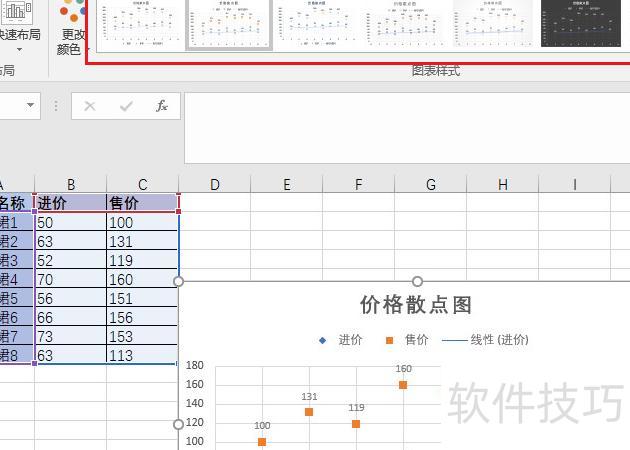Viewport: 630px width, 450px height.
Task: Select column D header
Action: pos(215,184)
